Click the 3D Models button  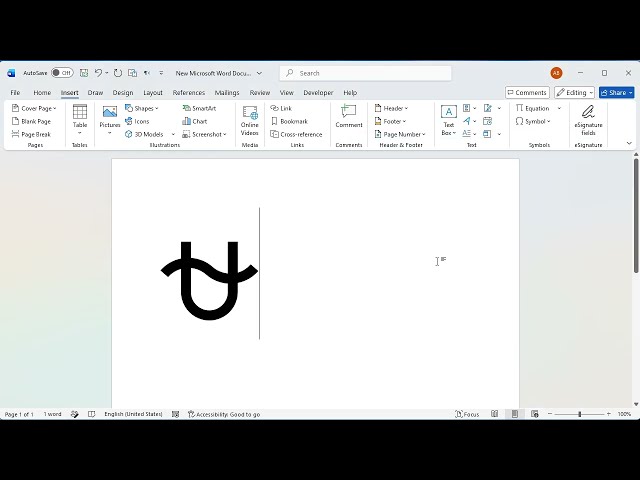[x=144, y=134]
